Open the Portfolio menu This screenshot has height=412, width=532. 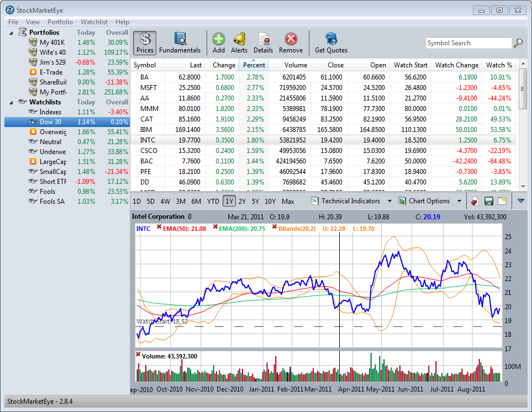[60, 22]
